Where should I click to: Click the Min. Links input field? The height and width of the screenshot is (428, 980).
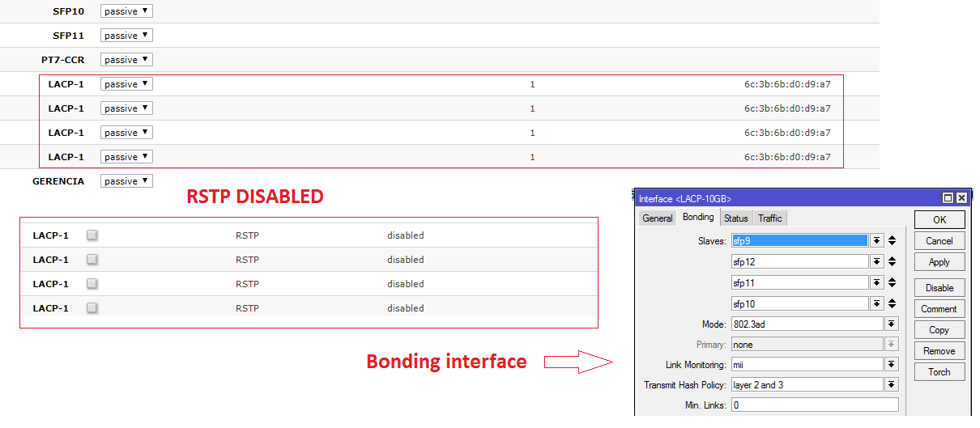815,405
